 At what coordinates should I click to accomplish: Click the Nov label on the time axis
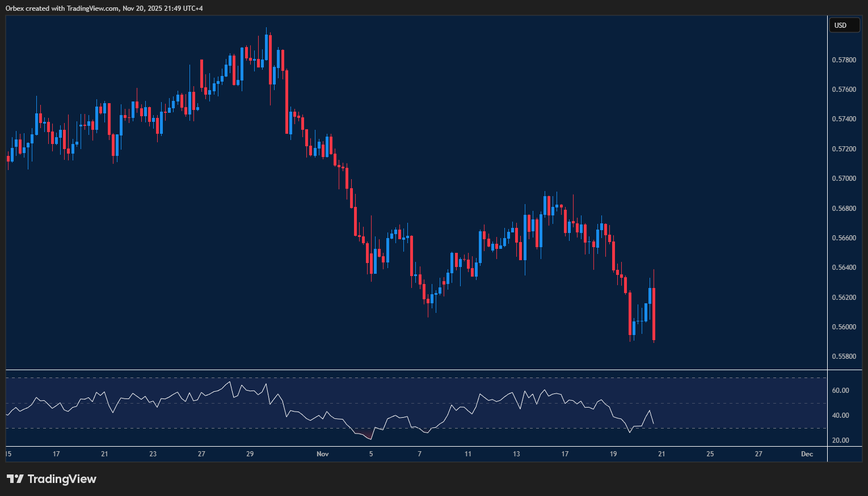coord(322,453)
